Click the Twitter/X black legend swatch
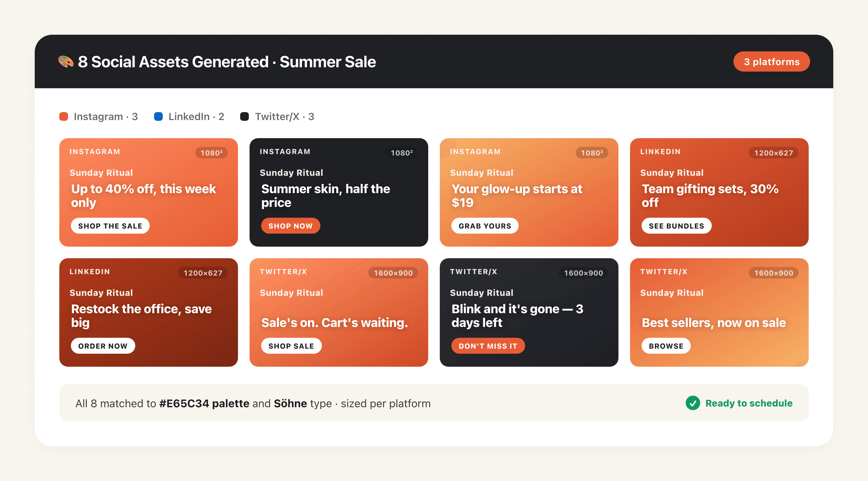This screenshot has width=868, height=481. pyautogui.click(x=244, y=116)
